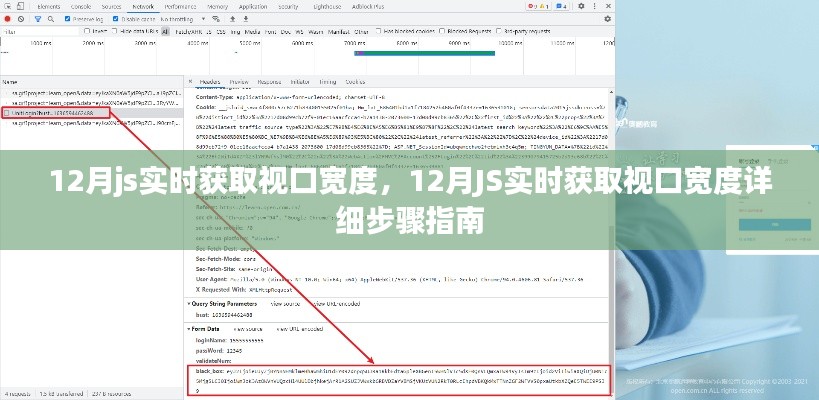
Task: Click view URL-encoded beside Query String Parameters
Action: coord(337,303)
